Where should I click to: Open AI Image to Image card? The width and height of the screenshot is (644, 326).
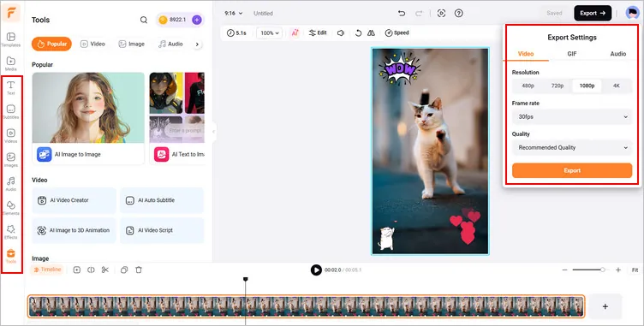88,119
